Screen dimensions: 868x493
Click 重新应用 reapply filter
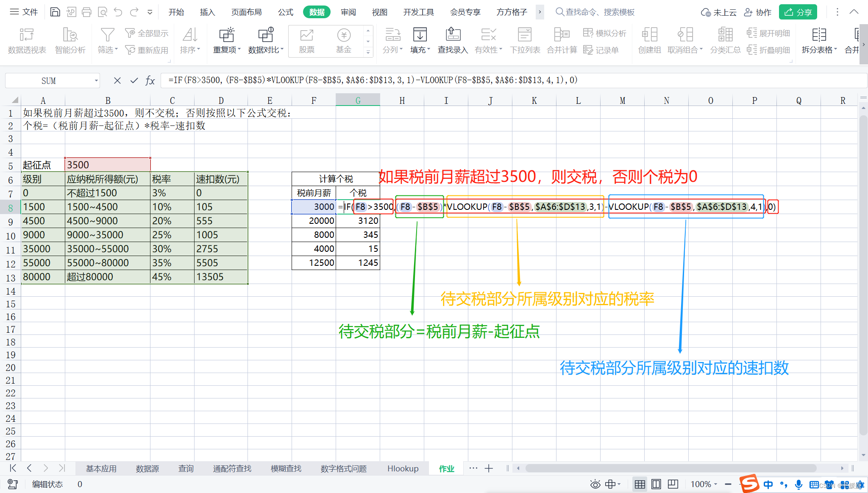[147, 50]
